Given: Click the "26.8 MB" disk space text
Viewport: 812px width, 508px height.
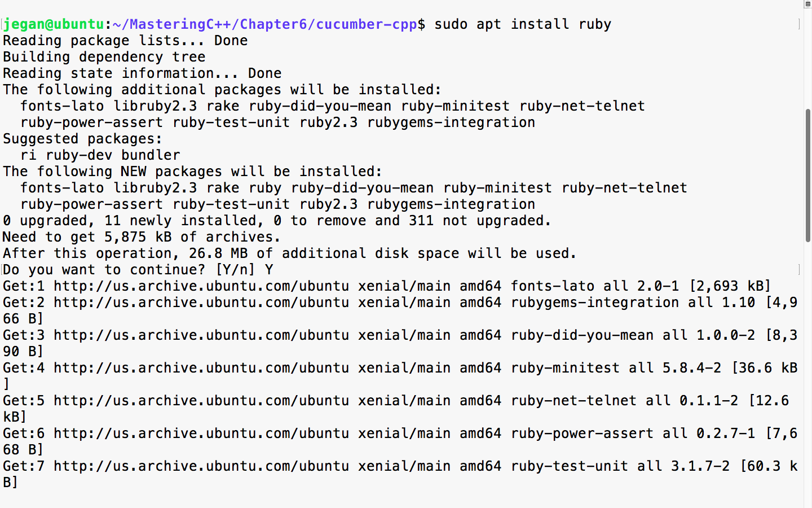Looking at the screenshot, I should (218, 253).
